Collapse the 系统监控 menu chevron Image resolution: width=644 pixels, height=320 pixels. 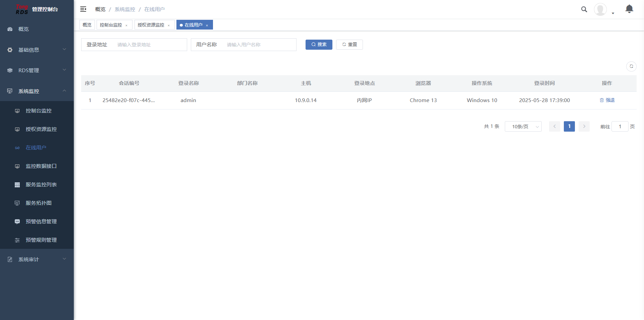pos(64,91)
